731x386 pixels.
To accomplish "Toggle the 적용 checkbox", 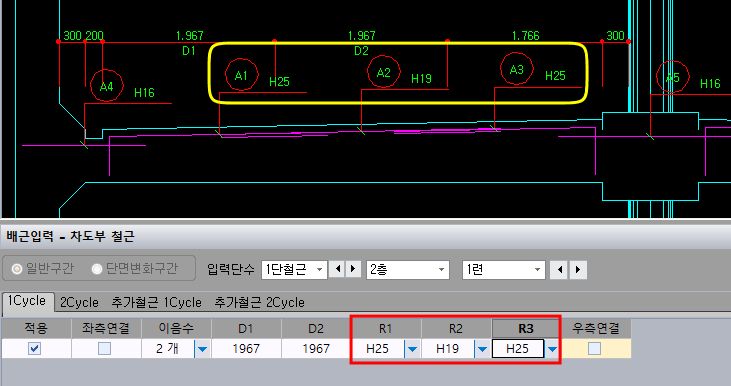I will tap(34, 348).
